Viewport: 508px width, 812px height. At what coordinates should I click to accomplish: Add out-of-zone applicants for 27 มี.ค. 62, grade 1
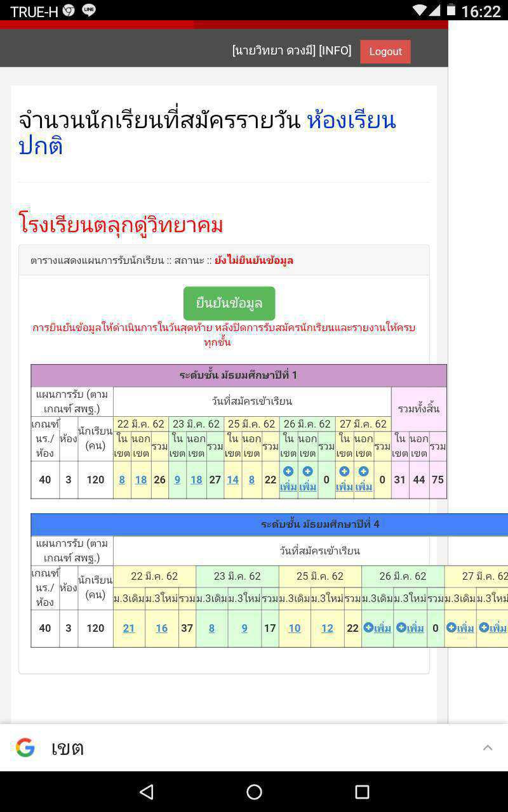pos(364,480)
